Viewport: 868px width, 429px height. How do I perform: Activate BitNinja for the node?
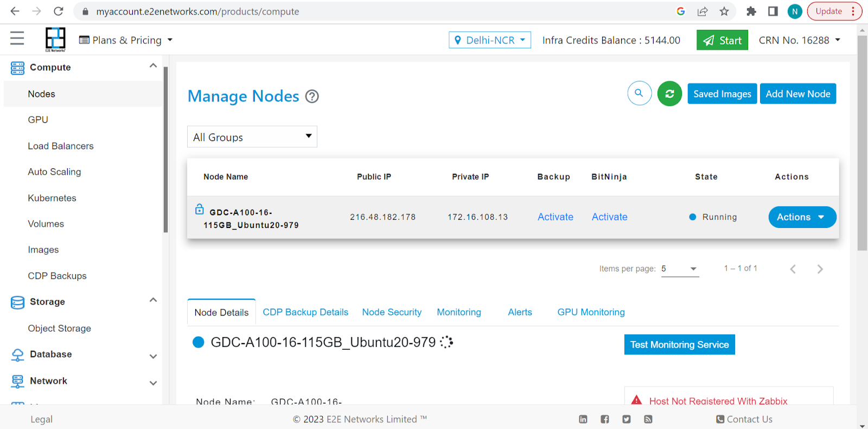pyautogui.click(x=609, y=217)
